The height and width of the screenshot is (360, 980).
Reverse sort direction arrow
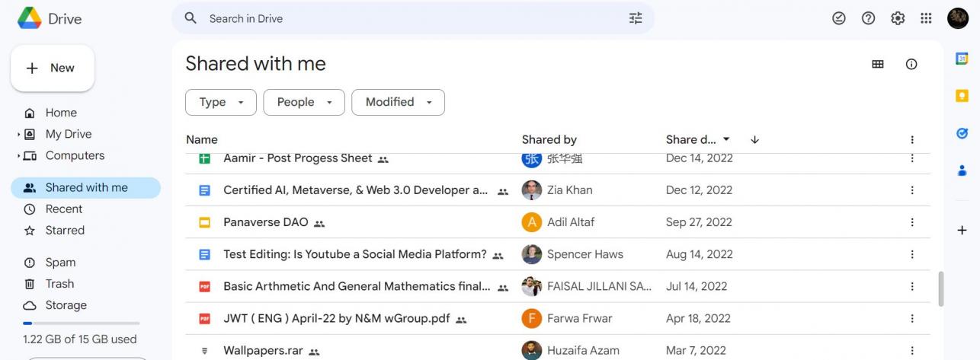[x=754, y=139]
